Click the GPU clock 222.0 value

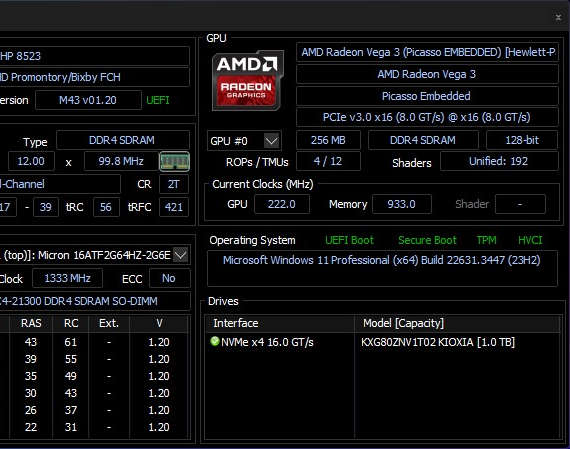[282, 204]
